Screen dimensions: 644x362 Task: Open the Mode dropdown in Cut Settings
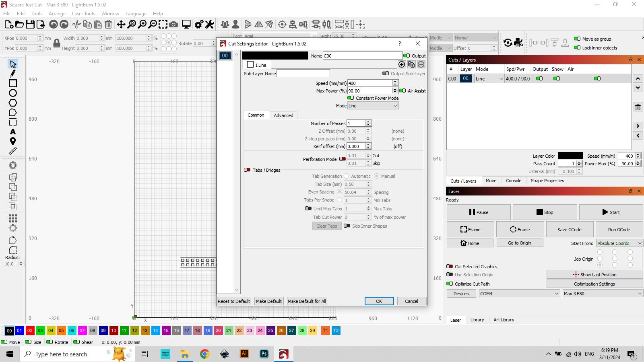[373, 106]
